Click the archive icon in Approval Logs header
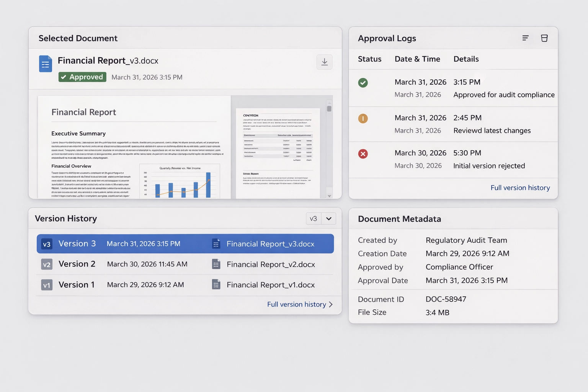Screen dimensions: 588x392 544,38
